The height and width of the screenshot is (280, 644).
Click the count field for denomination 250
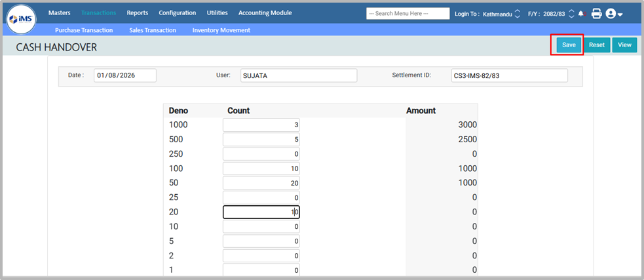tap(261, 153)
